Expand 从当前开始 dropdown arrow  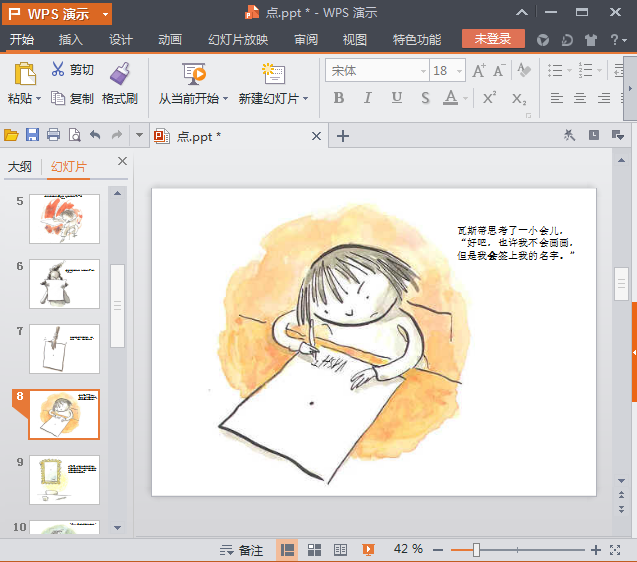click(225, 99)
